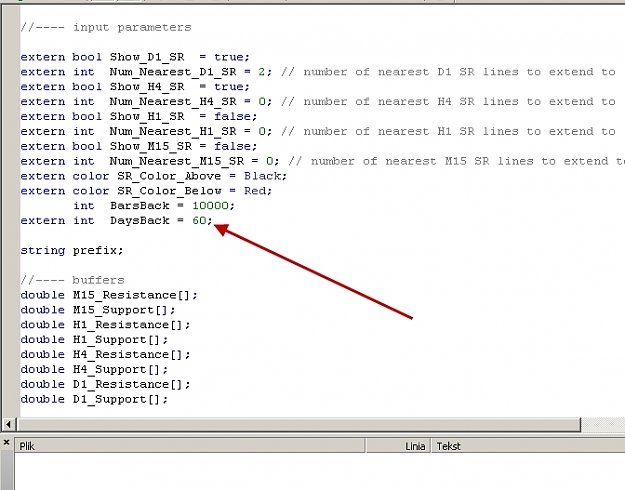Click the 'Show_H1_SR' variable name
Viewport: 625px width, 490px height.
147,116
